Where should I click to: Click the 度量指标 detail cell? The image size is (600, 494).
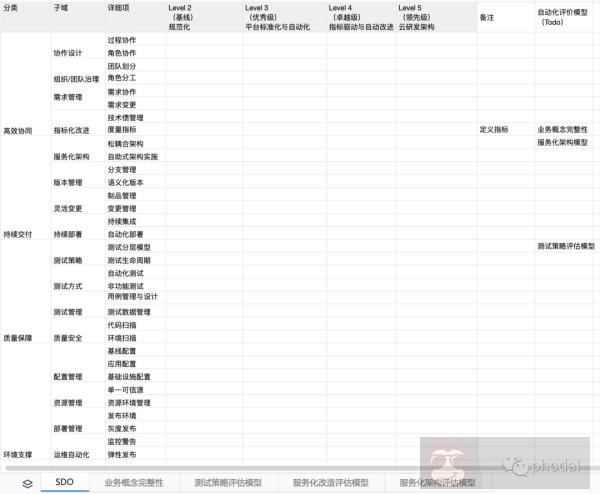[x=135, y=130]
